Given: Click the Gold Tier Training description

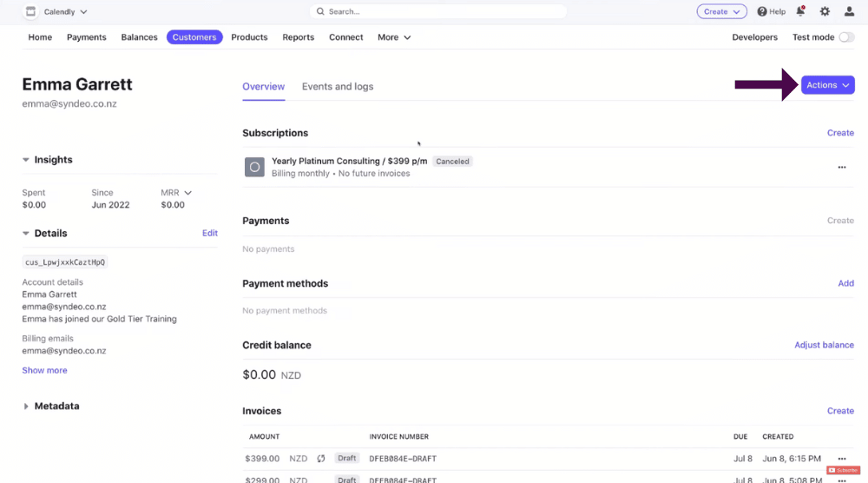Looking at the screenshot, I should pos(100,319).
